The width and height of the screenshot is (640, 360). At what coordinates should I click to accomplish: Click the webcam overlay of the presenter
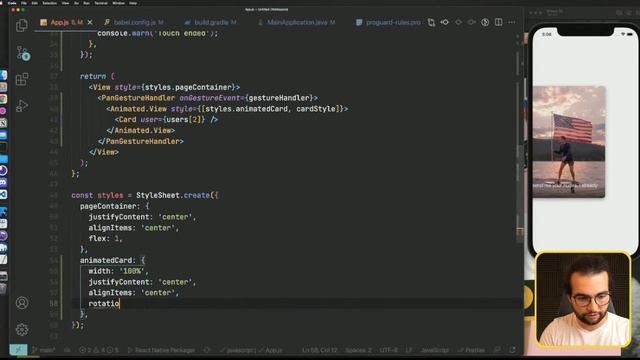pos(583,299)
